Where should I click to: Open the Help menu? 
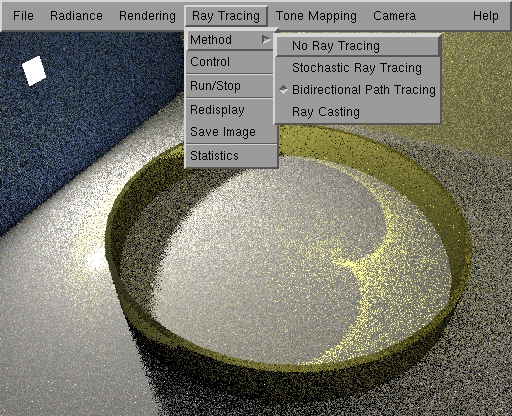[486, 16]
